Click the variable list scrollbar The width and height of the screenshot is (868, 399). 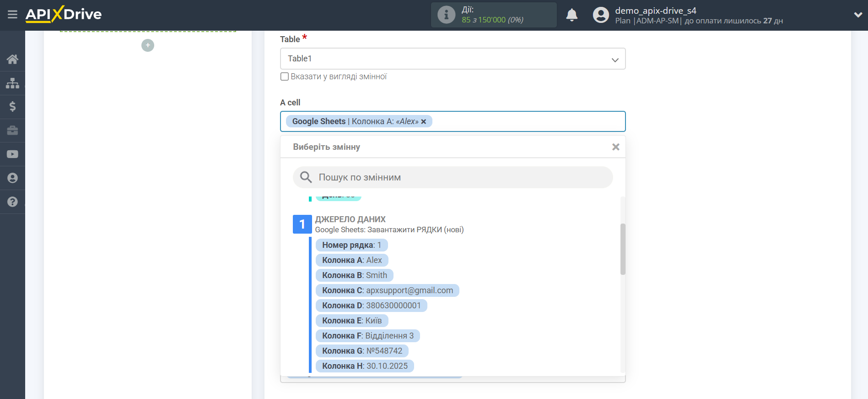pyautogui.click(x=623, y=249)
